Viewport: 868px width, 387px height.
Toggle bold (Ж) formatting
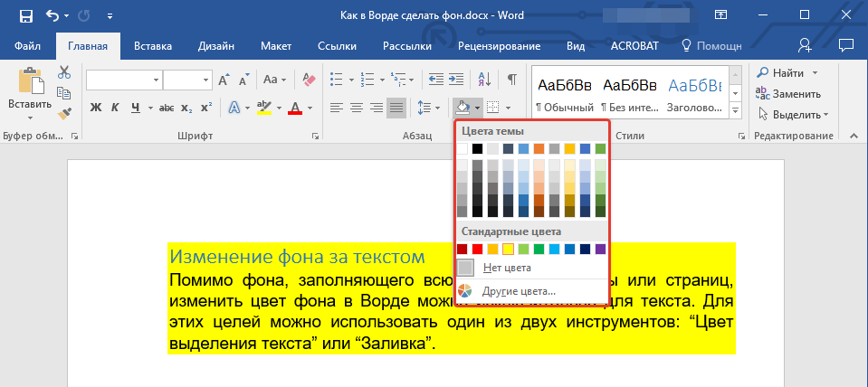pyautogui.click(x=95, y=109)
